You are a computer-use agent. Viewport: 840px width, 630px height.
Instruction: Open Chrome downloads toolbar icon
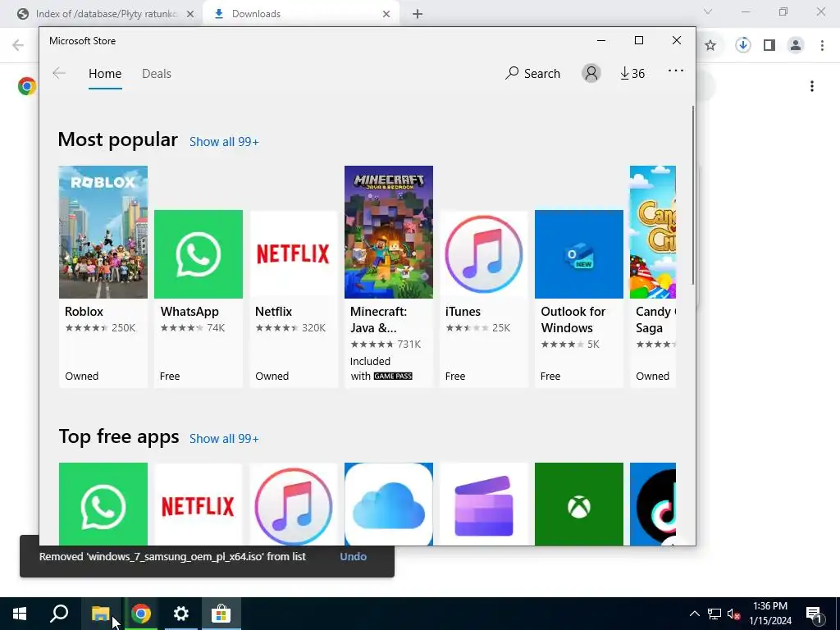tap(742, 46)
